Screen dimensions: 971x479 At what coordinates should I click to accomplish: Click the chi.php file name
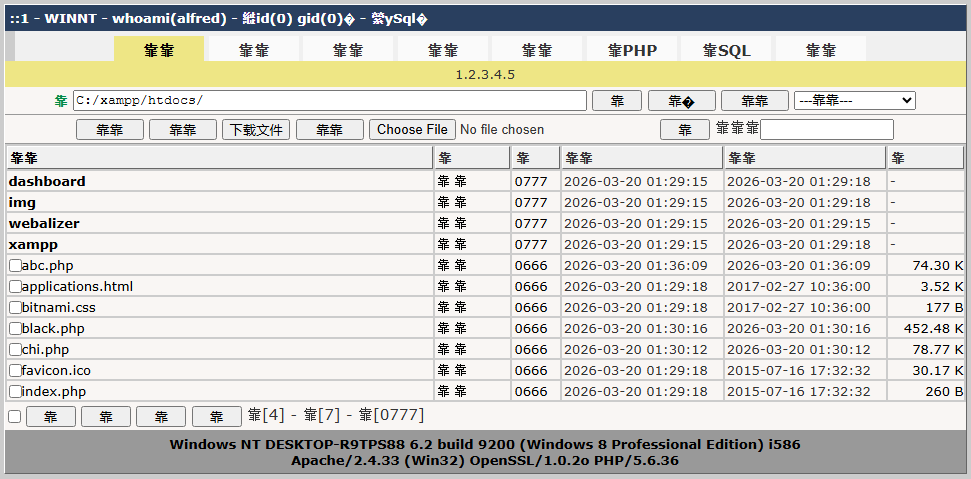point(45,350)
